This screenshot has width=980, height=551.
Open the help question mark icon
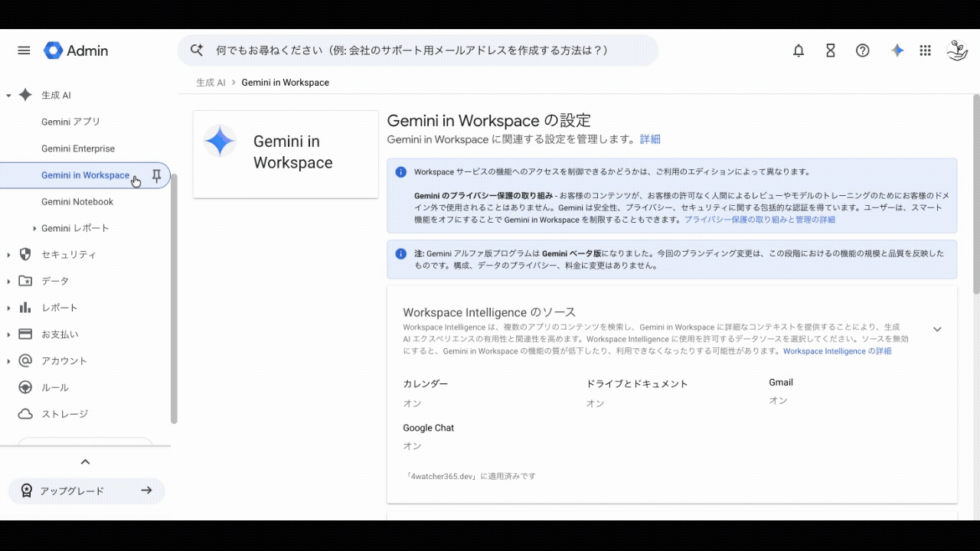(x=863, y=51)
